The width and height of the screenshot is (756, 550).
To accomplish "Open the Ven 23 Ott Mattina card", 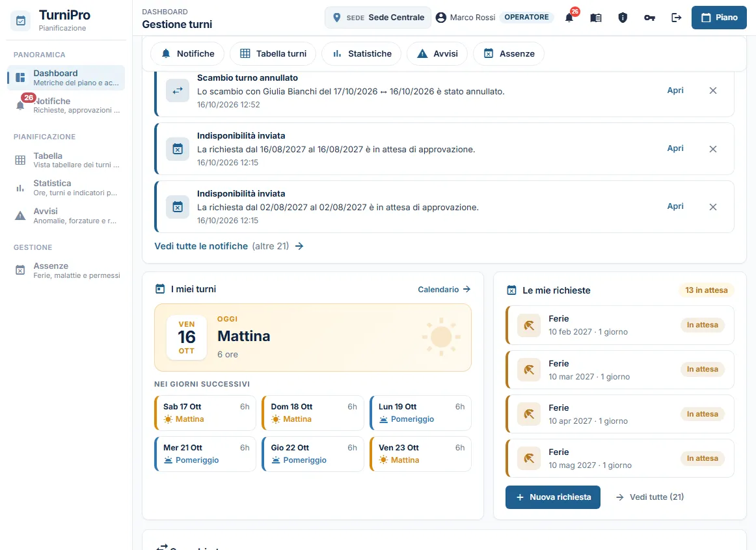I will [420, 454].
